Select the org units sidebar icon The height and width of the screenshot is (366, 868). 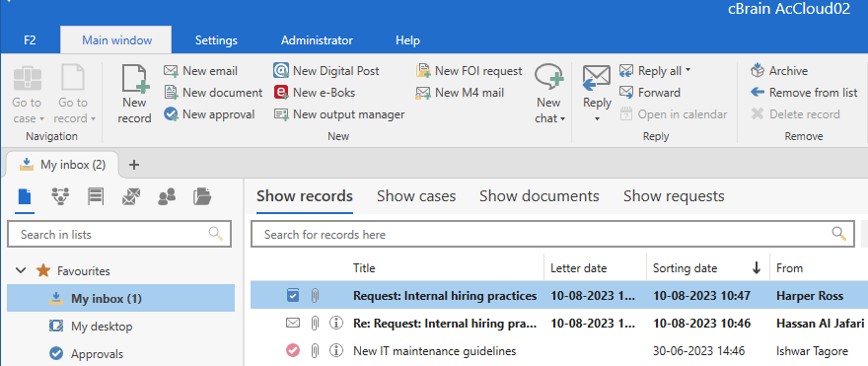tap(60, 196)
